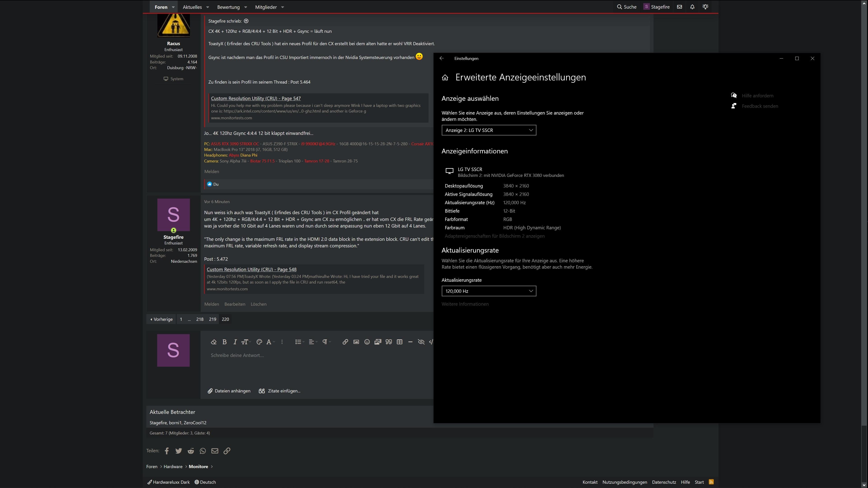Click the home icon in Einstellungen window
Image resolution: width=868 pixels, height=488 pixels.
click(445, 77)
